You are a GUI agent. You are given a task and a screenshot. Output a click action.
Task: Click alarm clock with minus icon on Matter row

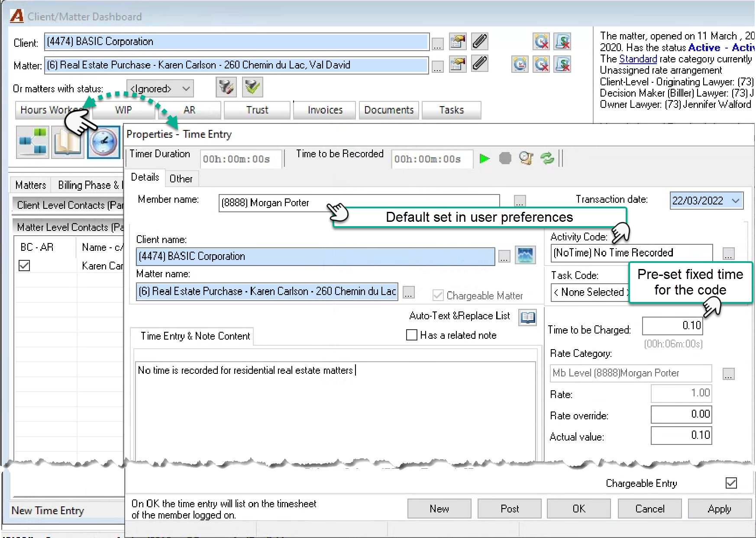(x=520, y=64)
